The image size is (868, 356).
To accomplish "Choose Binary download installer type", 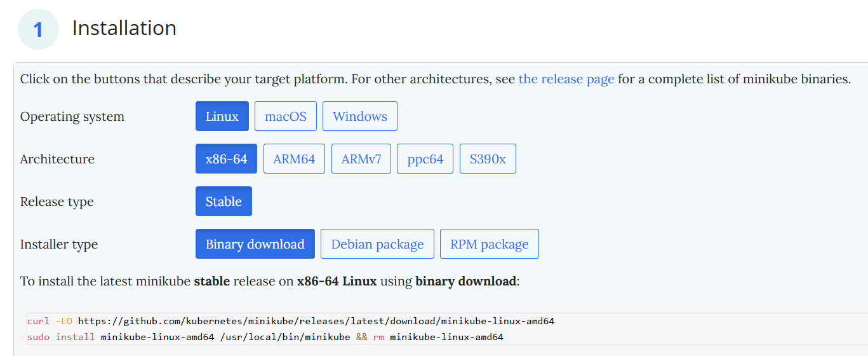I will pyautogui.click(x=255, y=244).
